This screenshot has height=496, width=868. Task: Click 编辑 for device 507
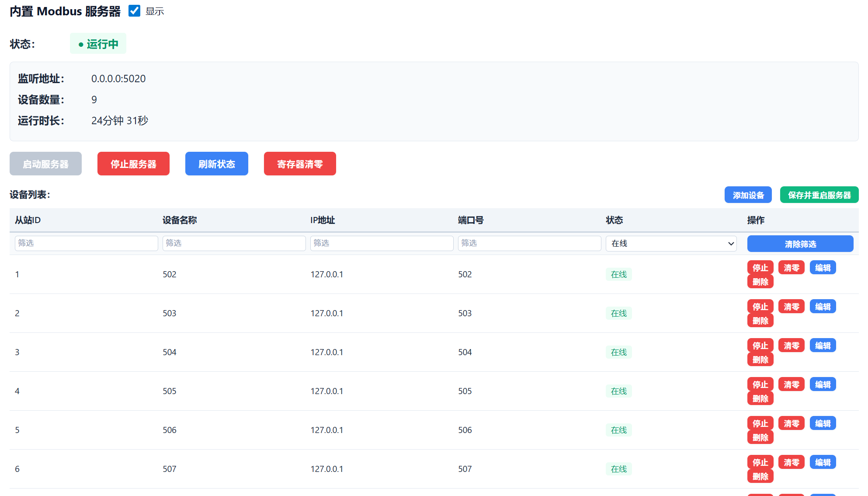tap(823, 462)
